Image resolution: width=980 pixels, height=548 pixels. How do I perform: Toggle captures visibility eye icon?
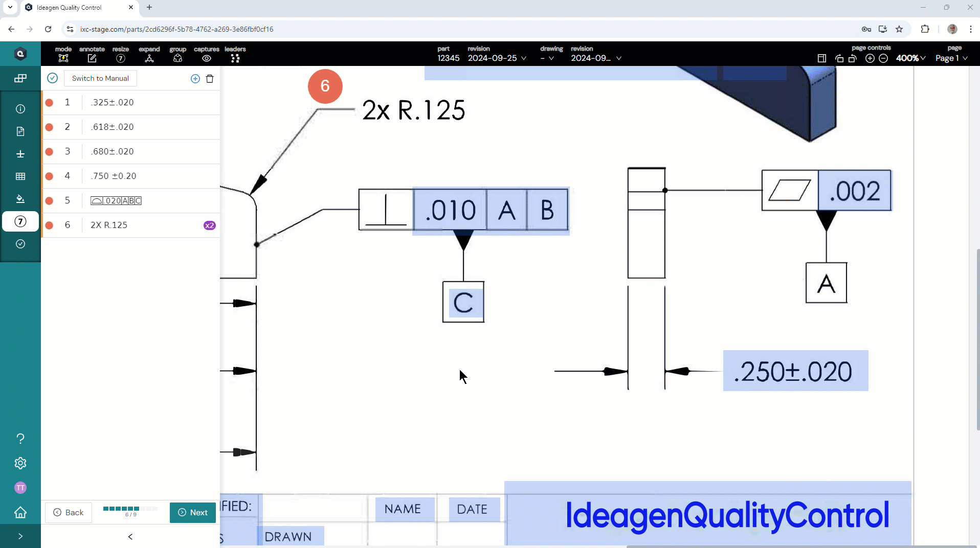point(207,58)
